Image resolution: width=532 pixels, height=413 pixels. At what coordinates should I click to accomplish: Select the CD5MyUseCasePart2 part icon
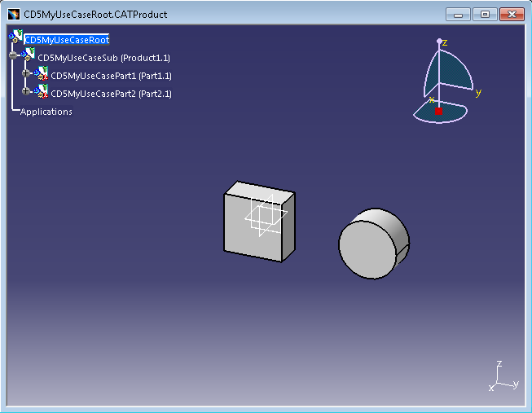[x=42, y=93]
